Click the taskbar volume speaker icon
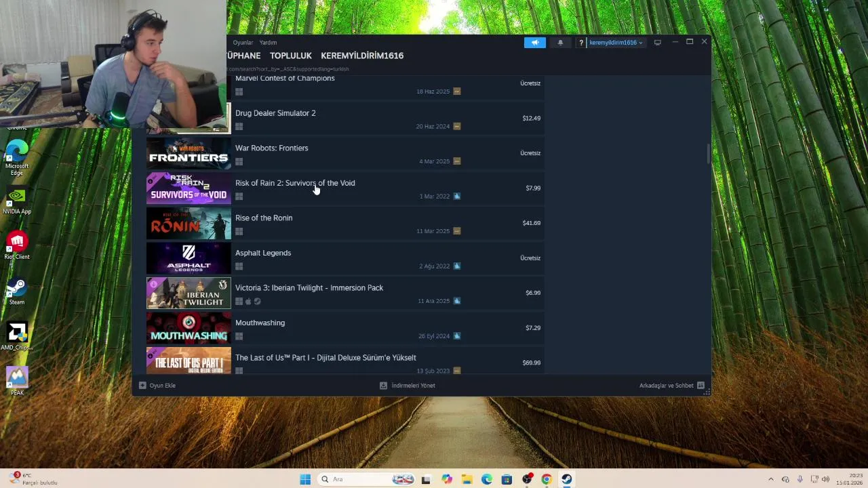 coord(825,479)
